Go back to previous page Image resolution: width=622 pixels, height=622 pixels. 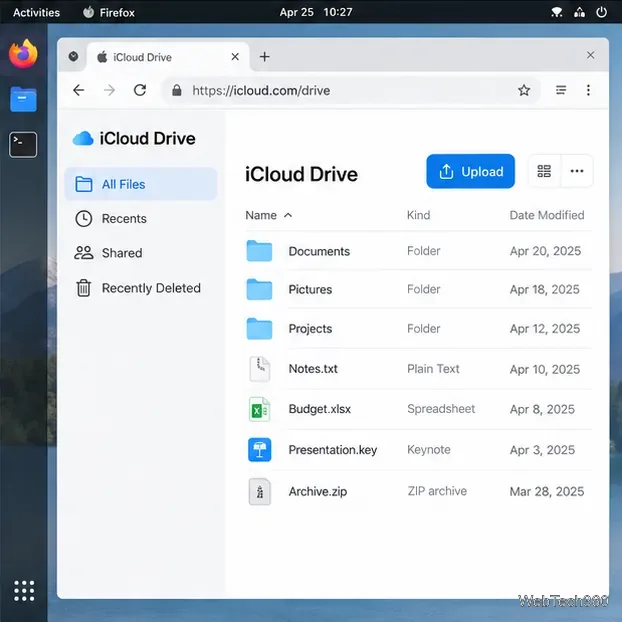[x=79, y=90]
